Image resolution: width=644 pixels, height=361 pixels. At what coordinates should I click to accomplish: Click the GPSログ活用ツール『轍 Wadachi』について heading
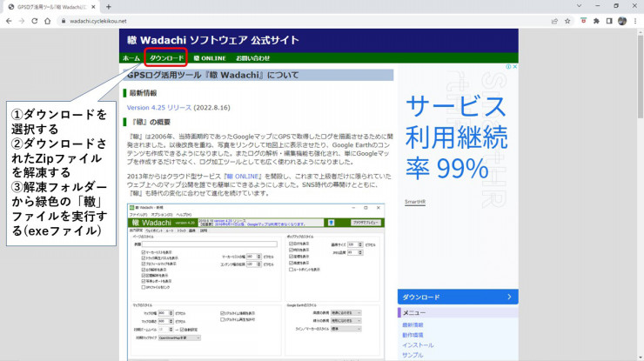pos(212,75)
